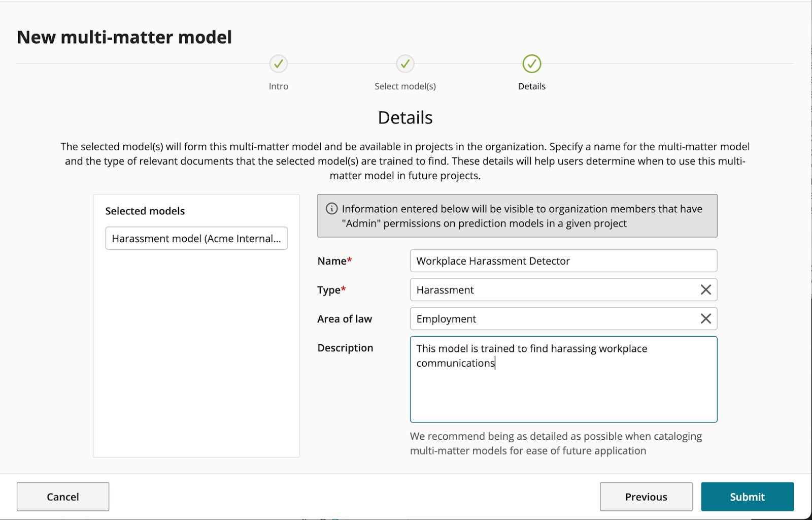Screen dimensions: 812x520
Task: Open the Type combo box showing Harassment
Action: (x=563, y=289)
